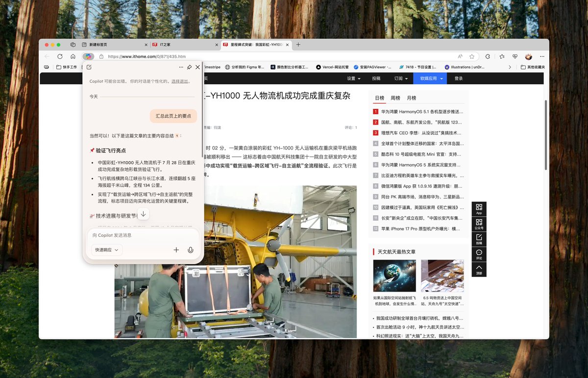
Task: Click the plus icon to add attachment in Copilot
Action: coord(176,250)
